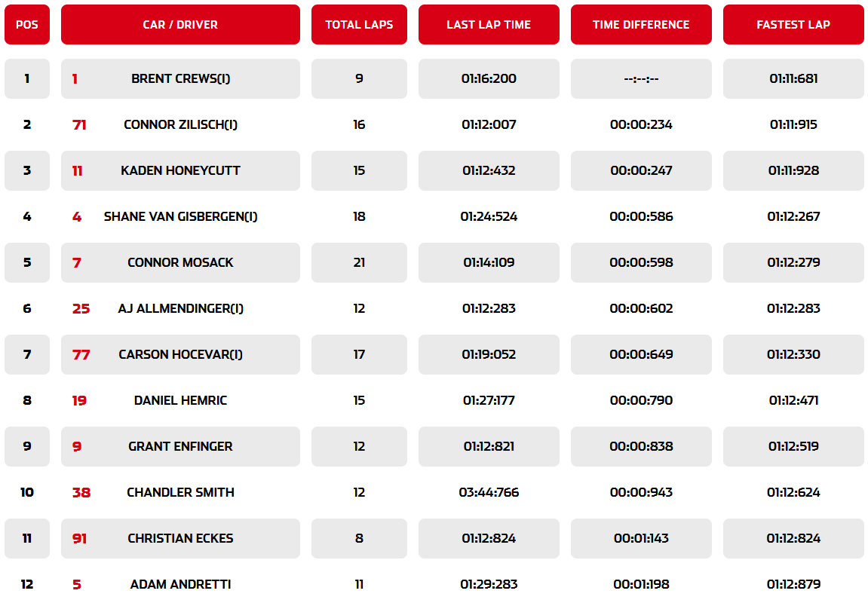Click Daniel Hemric driver name
Screen dimensions: 868x609
[x=180, y=400]
